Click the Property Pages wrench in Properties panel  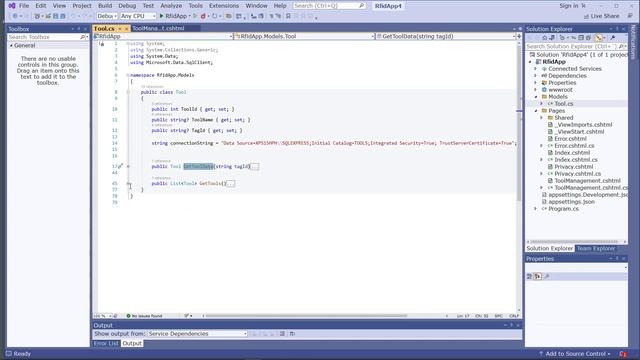pyautogui.click(x=547, y=276)
